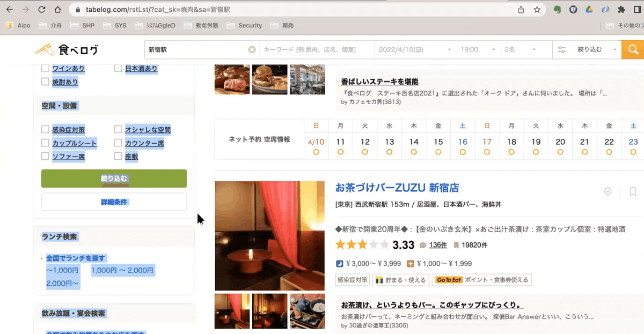Viewport: 644px width, 334px height.
Task: Read the 香ばしいステーキを堪能 review link
Action: [379, 81]
